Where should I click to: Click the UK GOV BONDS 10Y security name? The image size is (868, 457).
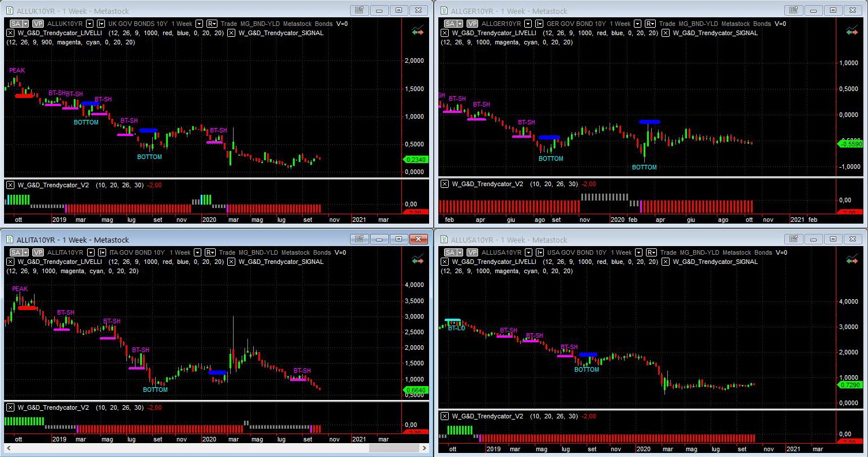click(x=138, y=24)
